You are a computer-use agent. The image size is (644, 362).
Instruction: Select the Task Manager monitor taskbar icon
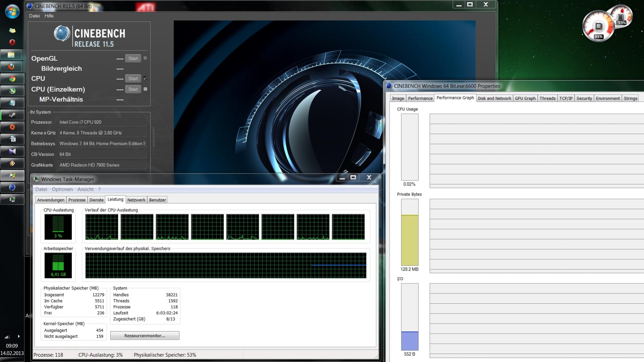coord(12,200)
